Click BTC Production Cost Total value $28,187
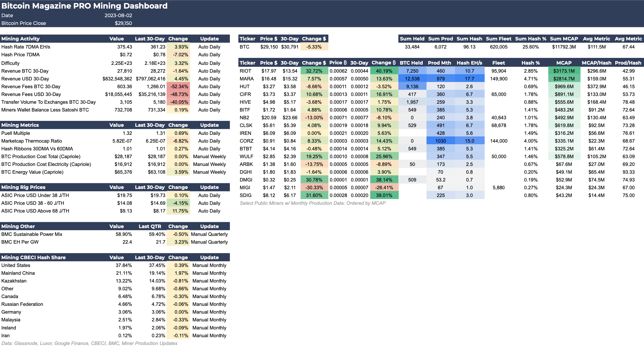 coord(123,157)
